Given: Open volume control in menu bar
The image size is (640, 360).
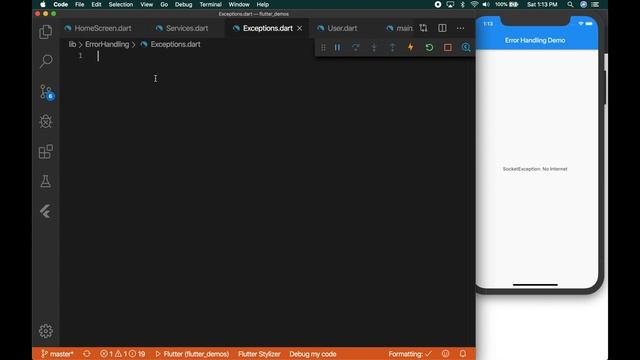Looking at the screenshot, I should tap(486, 4).
